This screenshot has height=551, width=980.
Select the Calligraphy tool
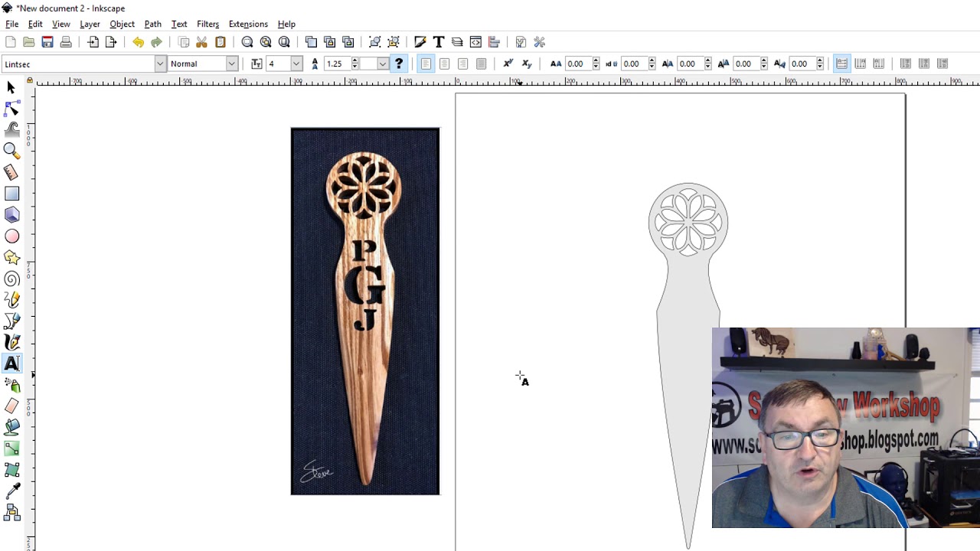11,343
